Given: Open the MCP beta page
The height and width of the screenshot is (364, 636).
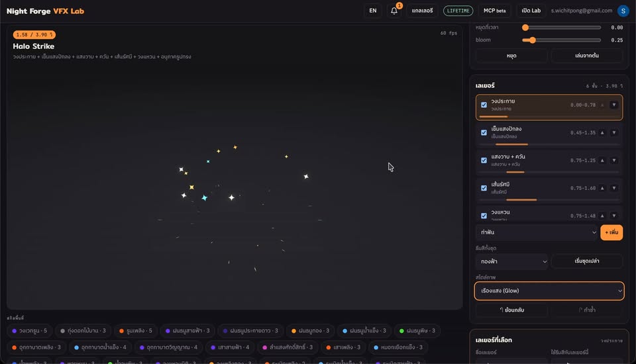Looking at the screenshot, I should click(494, 11).
